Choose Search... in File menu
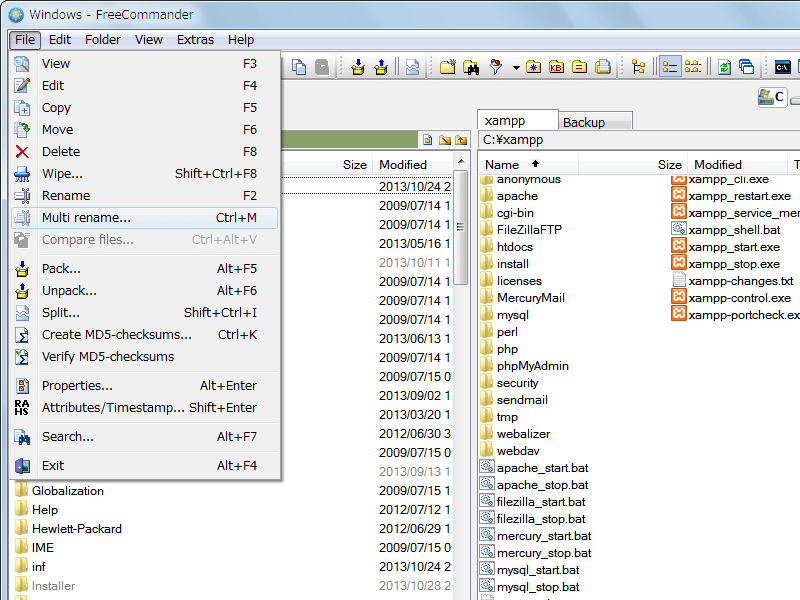800x600 pixels. coord(145,436)
